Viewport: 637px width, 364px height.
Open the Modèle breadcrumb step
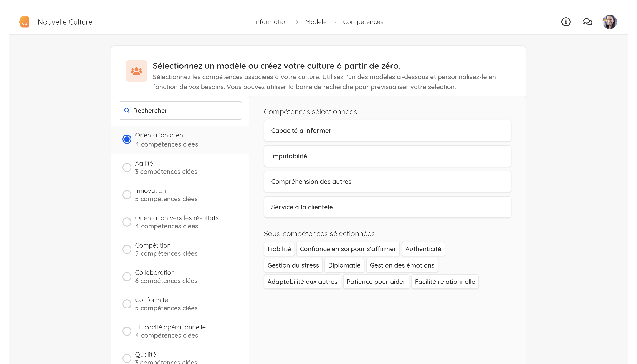point(316,22)
